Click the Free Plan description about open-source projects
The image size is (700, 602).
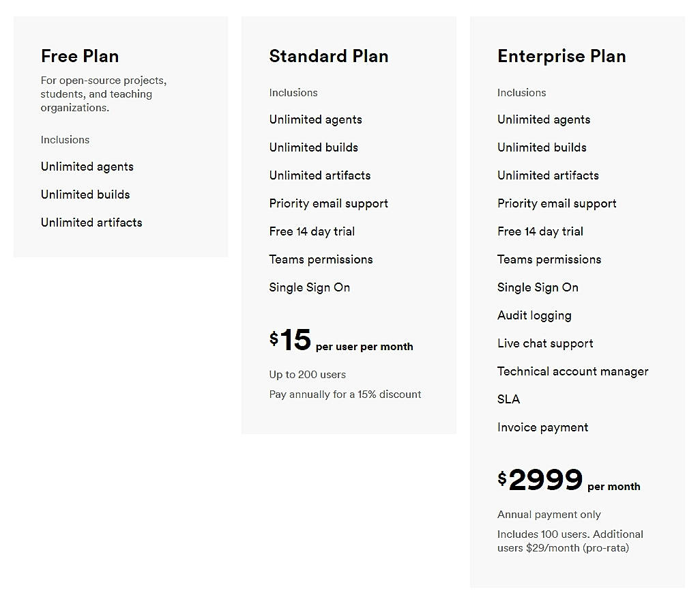click(x=103, y=94)
